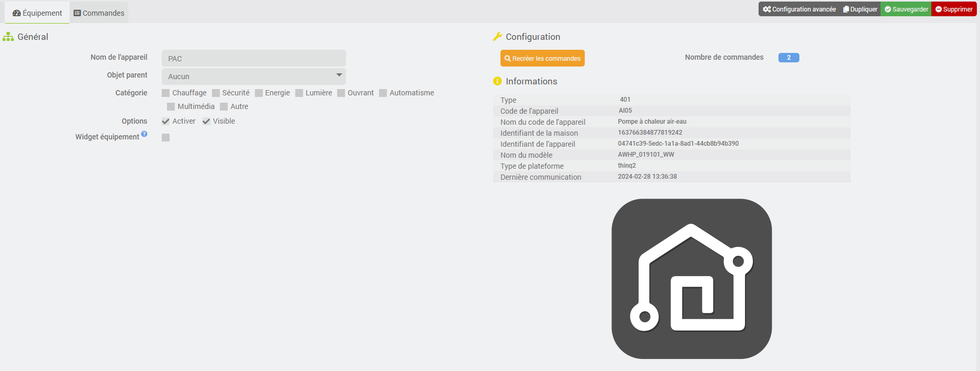The width and height of the screenshot is (980, 371).
Task: Click the home ID 163766384877819242
Action: point(650,133)
